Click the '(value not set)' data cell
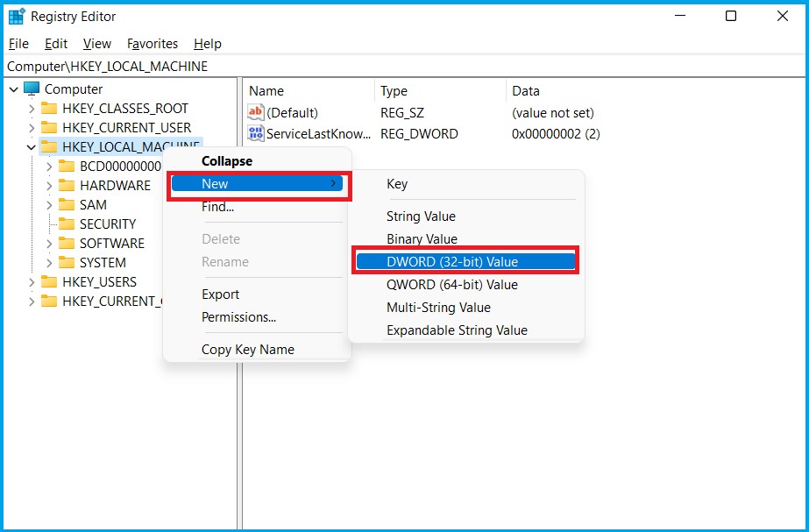 point(553,112)
